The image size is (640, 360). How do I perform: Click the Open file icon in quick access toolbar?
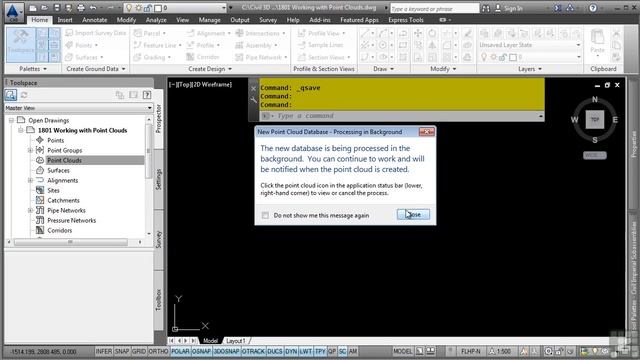click(44, 8)
